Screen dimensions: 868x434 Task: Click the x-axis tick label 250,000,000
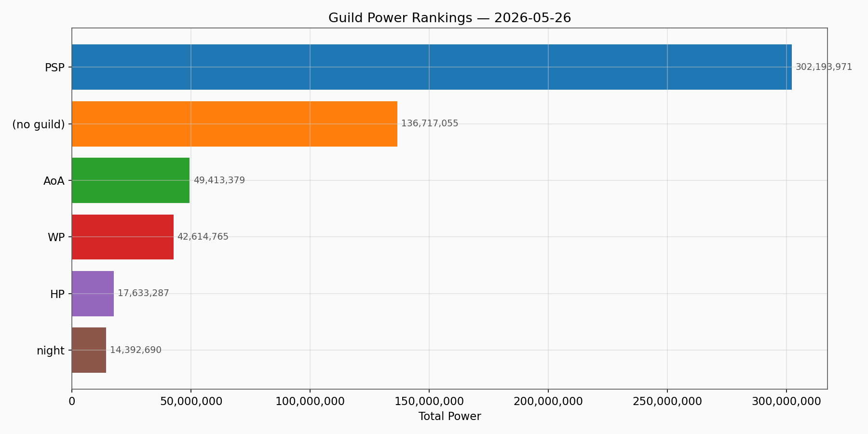pos(667,401)
